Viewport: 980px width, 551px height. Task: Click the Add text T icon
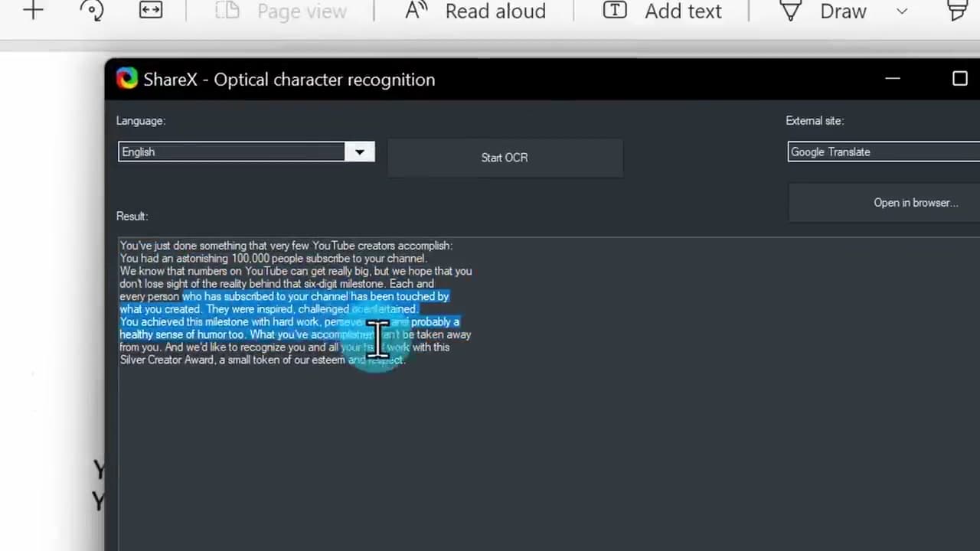point(615,10)
